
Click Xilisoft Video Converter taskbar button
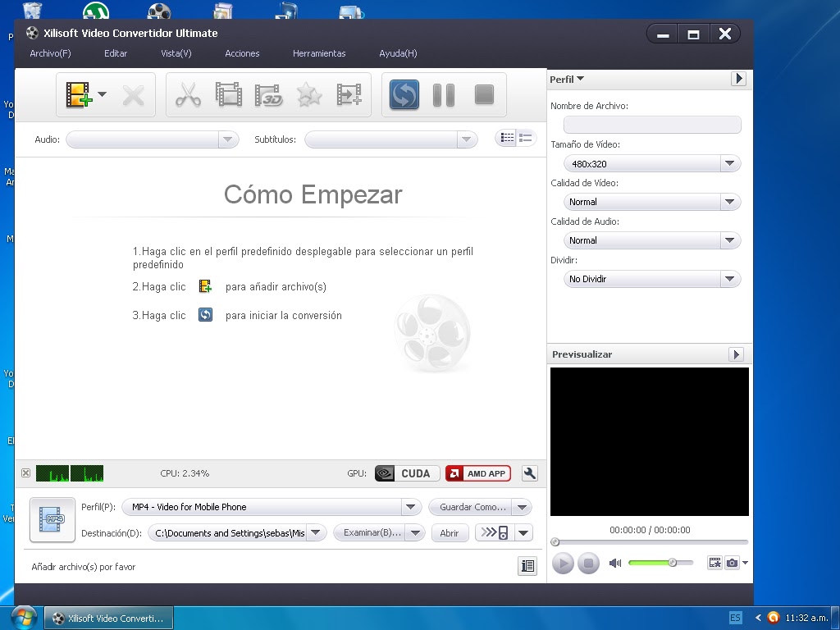[109, 619]
